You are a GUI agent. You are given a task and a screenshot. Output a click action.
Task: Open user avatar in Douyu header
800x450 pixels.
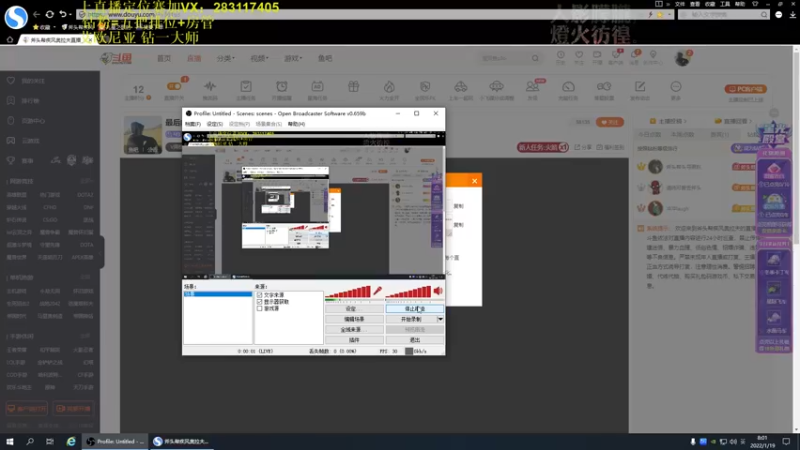[x=682, y=58]
